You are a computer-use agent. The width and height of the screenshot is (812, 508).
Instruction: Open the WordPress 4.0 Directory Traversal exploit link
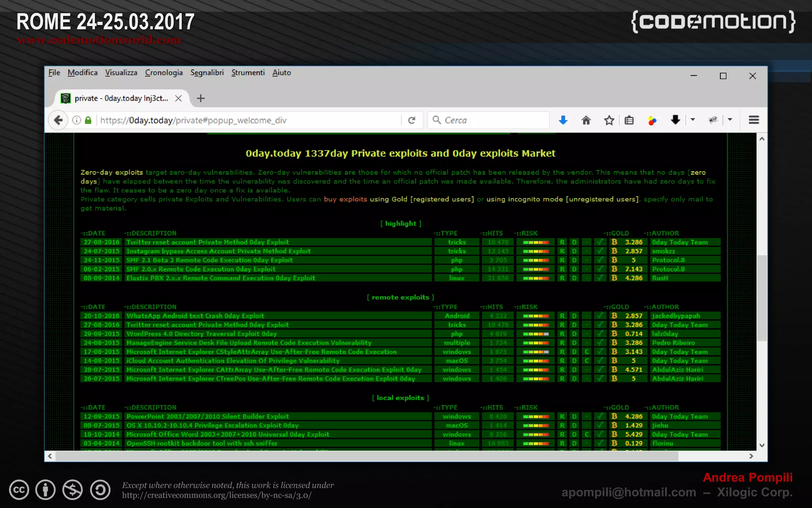[201, 334]
